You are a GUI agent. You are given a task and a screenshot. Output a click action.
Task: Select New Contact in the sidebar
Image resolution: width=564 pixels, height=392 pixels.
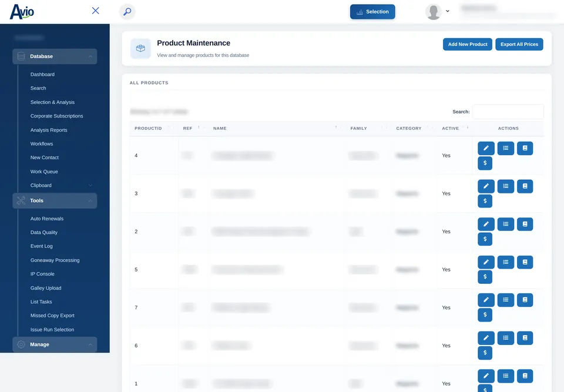pyautogui.click(x=45, y=158)
